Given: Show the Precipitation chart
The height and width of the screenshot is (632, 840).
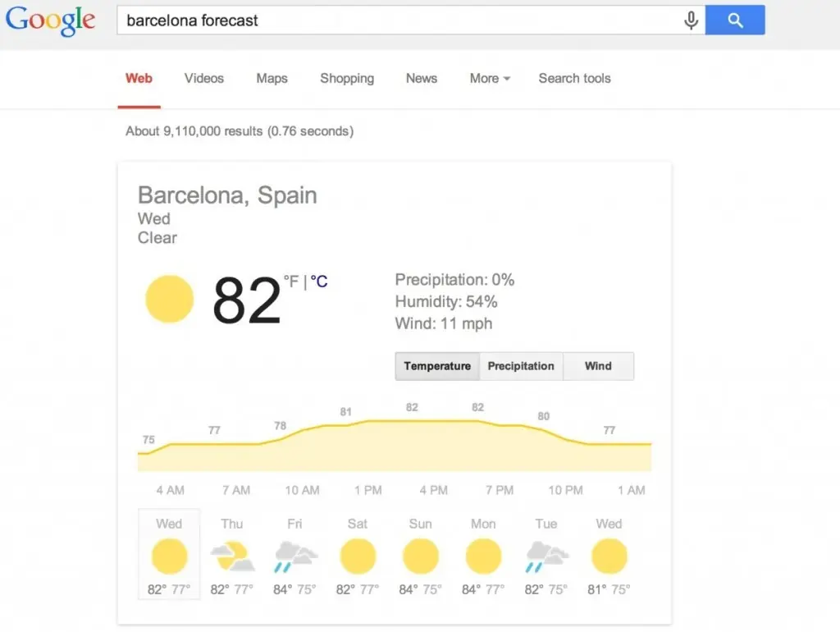Looking at the screenshot, I should (522, 366).
